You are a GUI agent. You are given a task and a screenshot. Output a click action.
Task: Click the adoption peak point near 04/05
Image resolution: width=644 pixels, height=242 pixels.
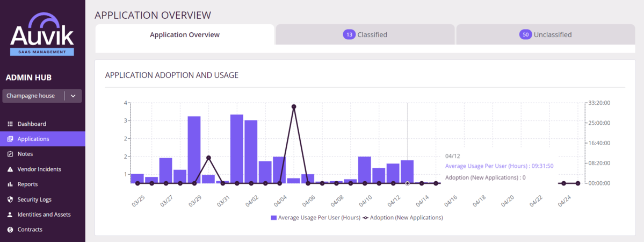click(294, 106)
